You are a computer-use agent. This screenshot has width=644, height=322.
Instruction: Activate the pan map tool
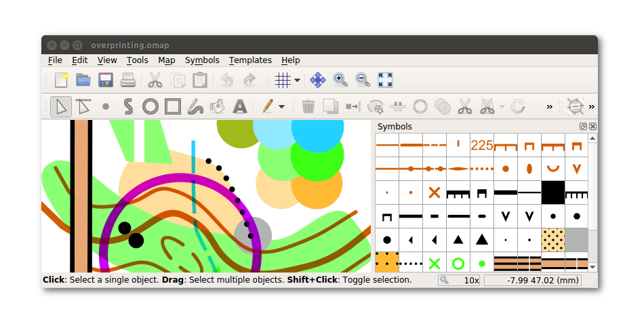click(318, 80)
